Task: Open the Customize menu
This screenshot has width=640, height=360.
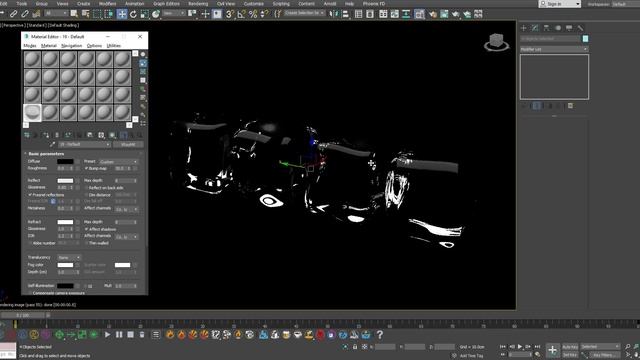Action: click(x=253, y=4)
